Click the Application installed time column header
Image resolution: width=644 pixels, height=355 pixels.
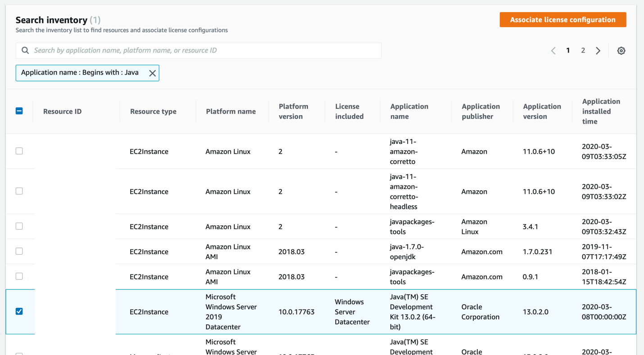pos(601,111)
